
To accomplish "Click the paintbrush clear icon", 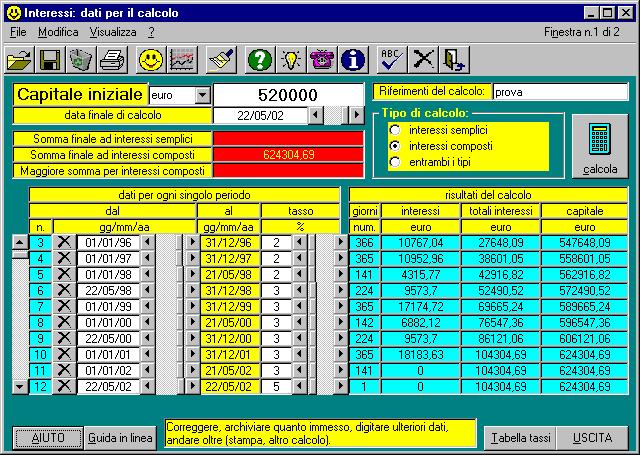I will (x=221, y=59).
